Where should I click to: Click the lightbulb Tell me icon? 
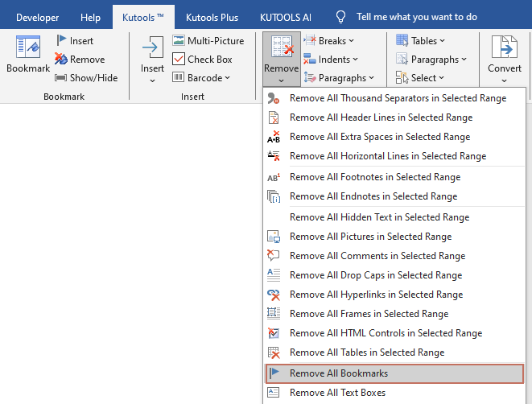coord(340,17)
